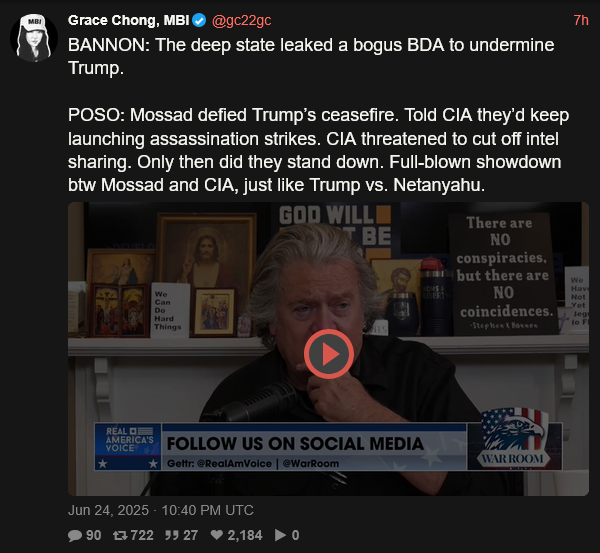This screenshot has width=600, height=553.
Task: Click the 90 replies count
Action: (x=93, y=535)
